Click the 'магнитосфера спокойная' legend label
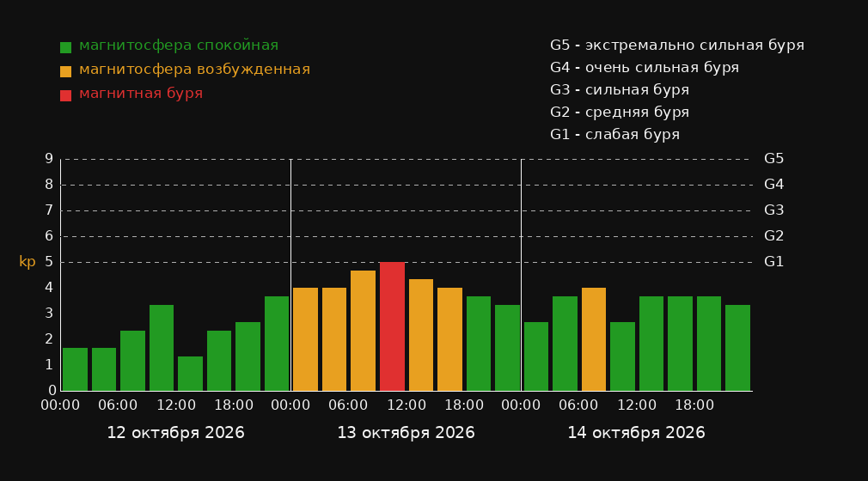 [179, 46]
